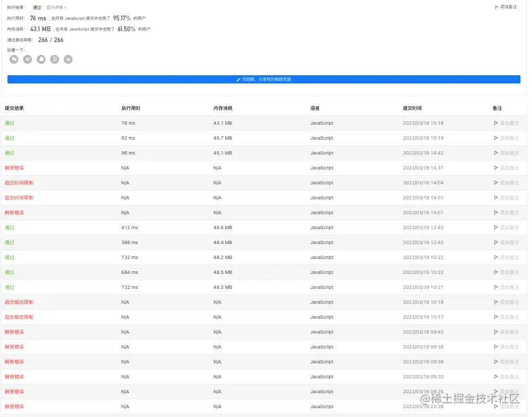Image resolution: width=532 pixels, height=417 pixels.
Task: Click the 266 / 266 test cases value
Action: point(51,39)
